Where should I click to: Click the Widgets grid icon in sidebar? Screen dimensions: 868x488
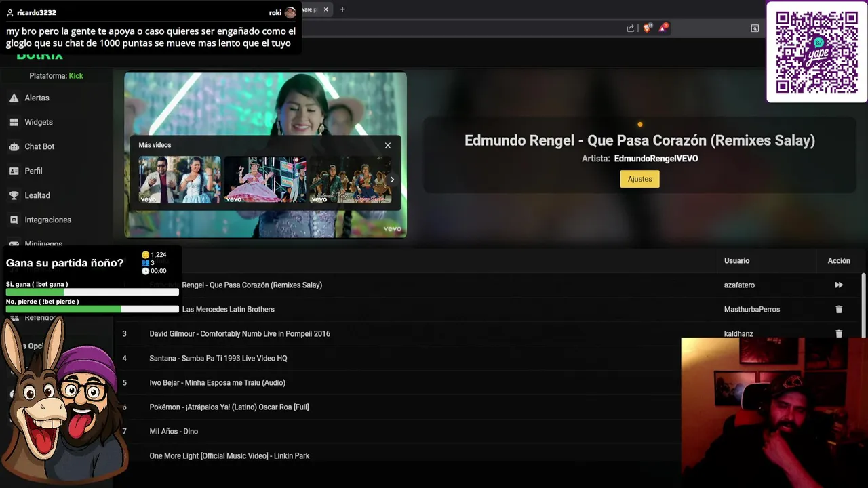pos(14,123)
